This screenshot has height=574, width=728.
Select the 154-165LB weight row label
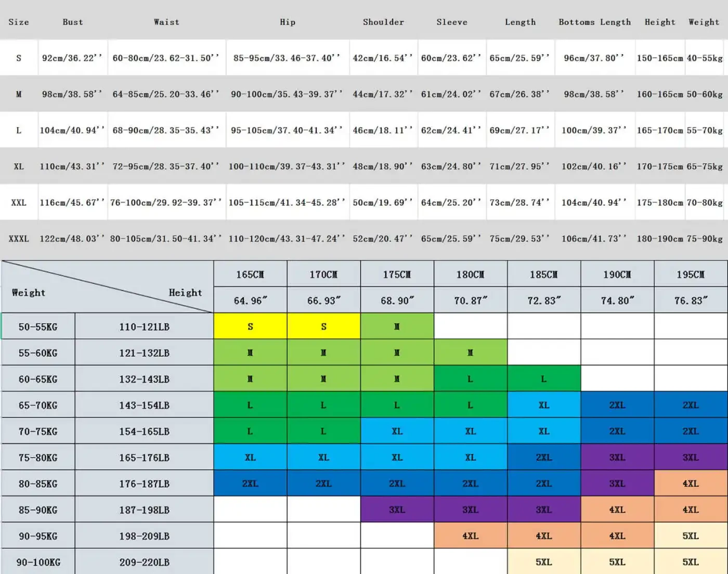click(144, 432)
